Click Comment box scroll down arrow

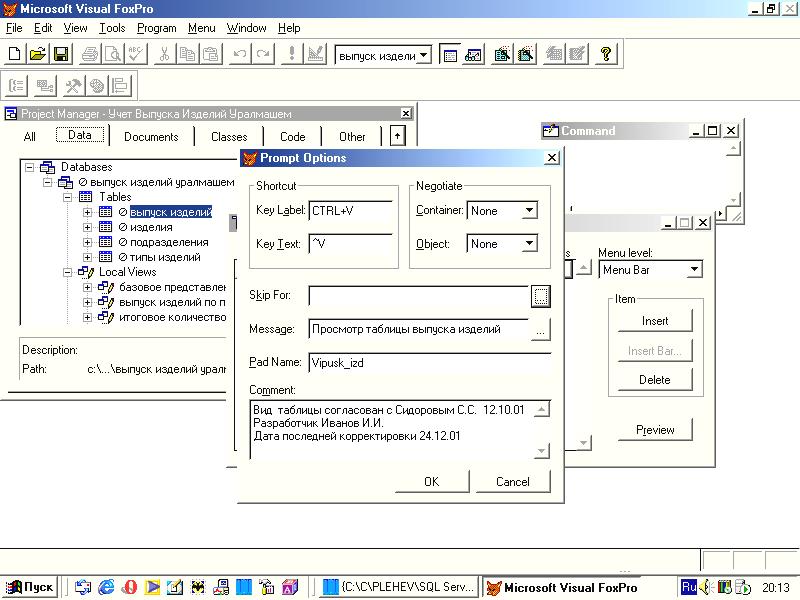[x=542, y=451]
